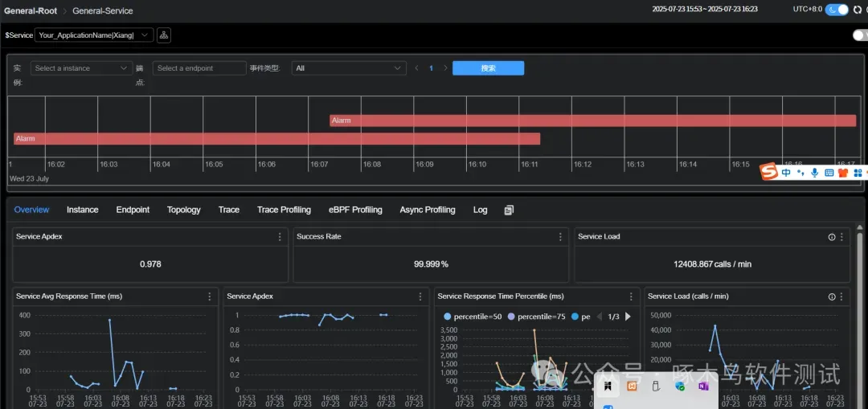Screen dimensions: 868x409
Task: Go to next page in percentile legend
Action: coord(628,317)
